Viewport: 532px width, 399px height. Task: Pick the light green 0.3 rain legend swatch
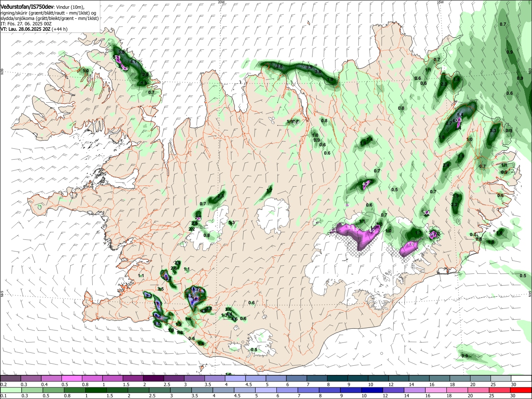[x=32, y=390]
